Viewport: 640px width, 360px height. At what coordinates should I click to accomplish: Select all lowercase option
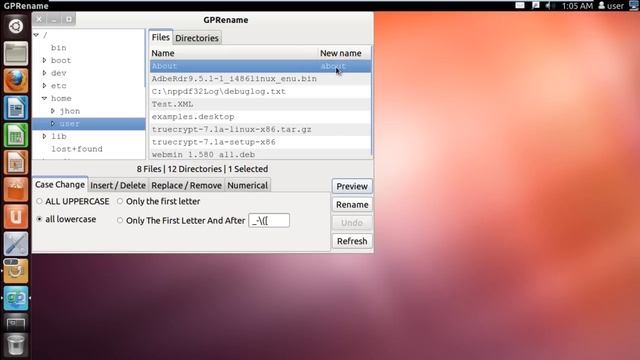(x=66, y=219)
